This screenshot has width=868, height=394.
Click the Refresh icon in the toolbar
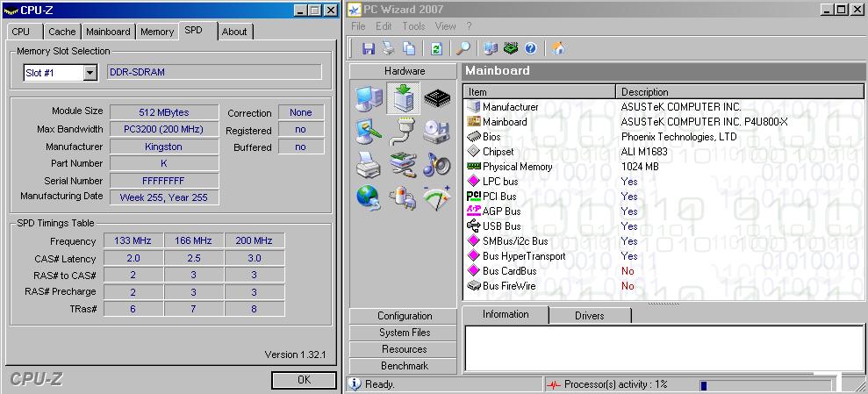pos(436,48)
